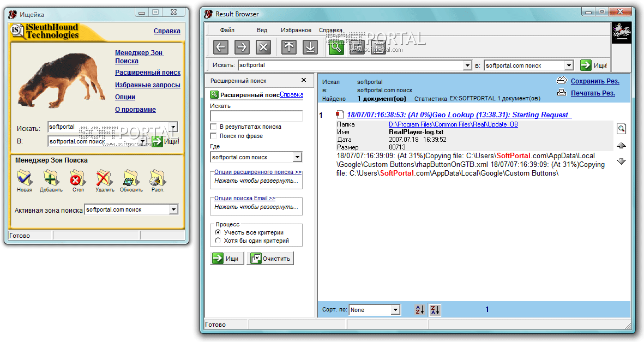Open the Расширенный поиск link in Ищейка
This screenshot has height=342, width=644.
tap(148, 73)
